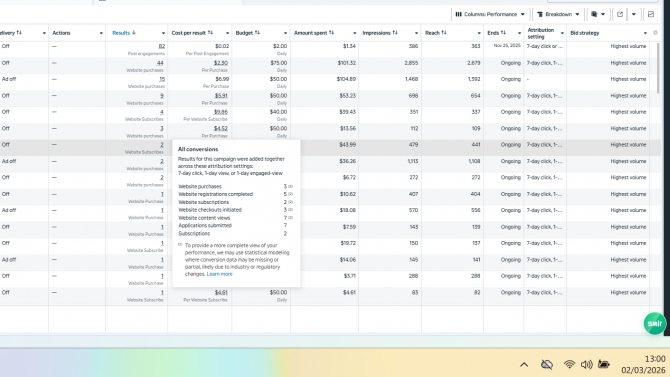Open the Impressions column dropdown arrow
670x377 pixels.
pyautogui.click(x=416, y=33)
